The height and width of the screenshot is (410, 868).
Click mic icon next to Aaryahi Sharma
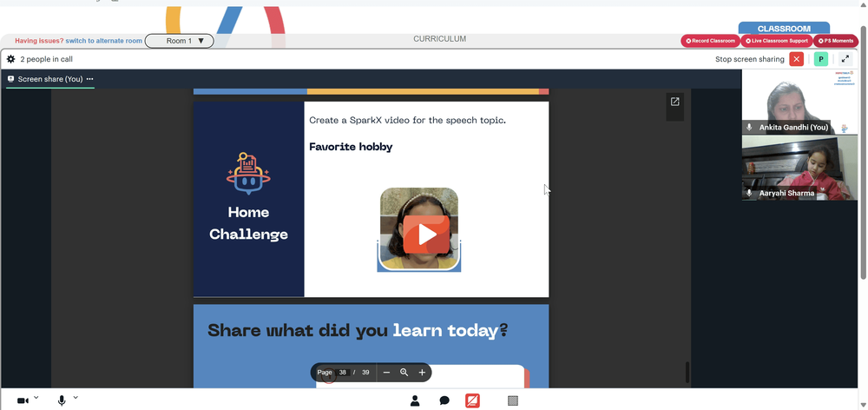click(749, 194)
